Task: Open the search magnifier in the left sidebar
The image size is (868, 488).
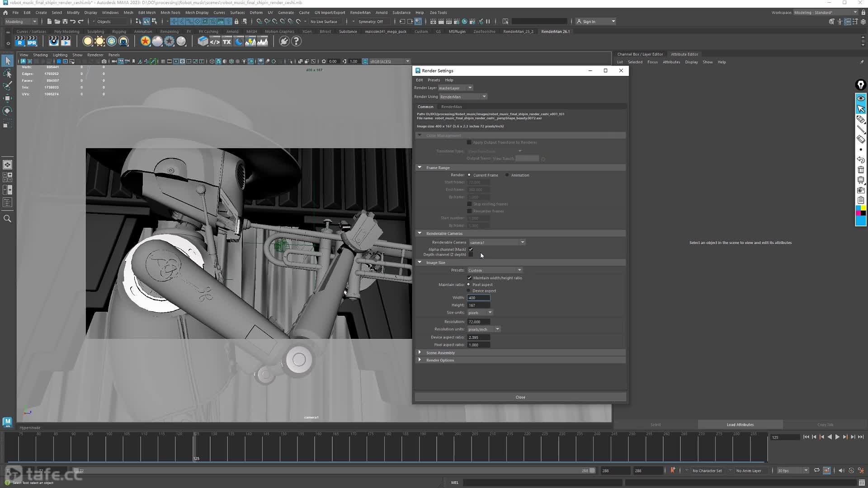Action: click(x=7, y=219)
